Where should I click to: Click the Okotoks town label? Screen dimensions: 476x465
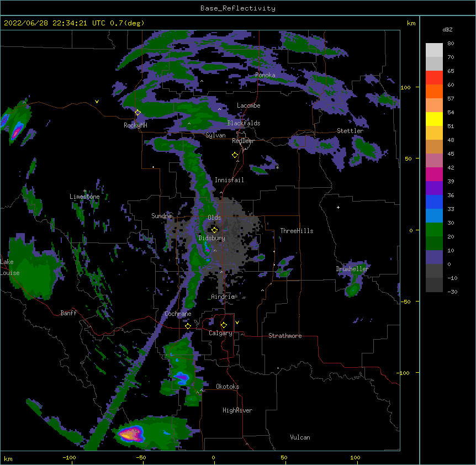228,387
